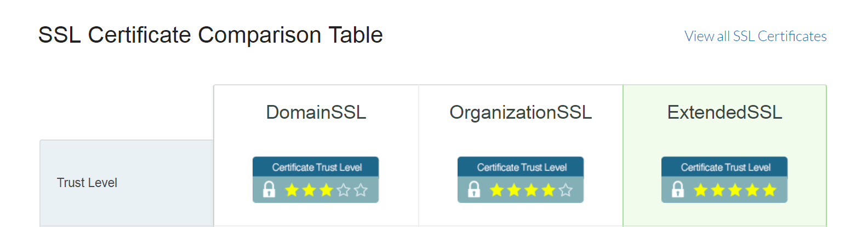The width and height of the screenshot is (868, 227).
Task: Click the first yellow star under DomainSSL
Action: 292,190
